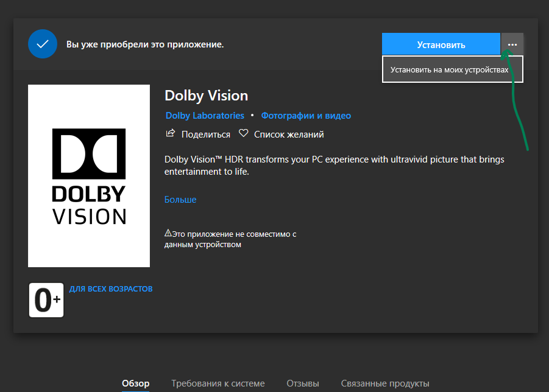Open the Фотографии и видео category link
Image resolution: width=549 pixels, height=392 pixels.
306,116
